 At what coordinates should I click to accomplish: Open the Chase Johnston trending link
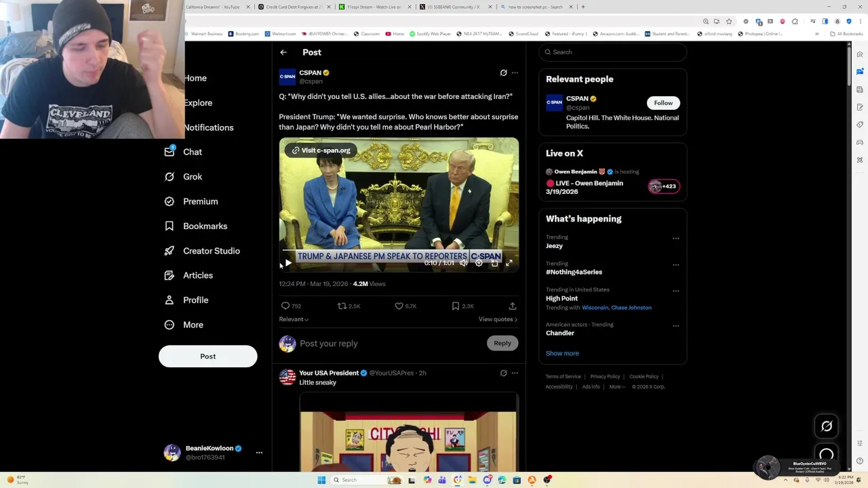point(631,308)
